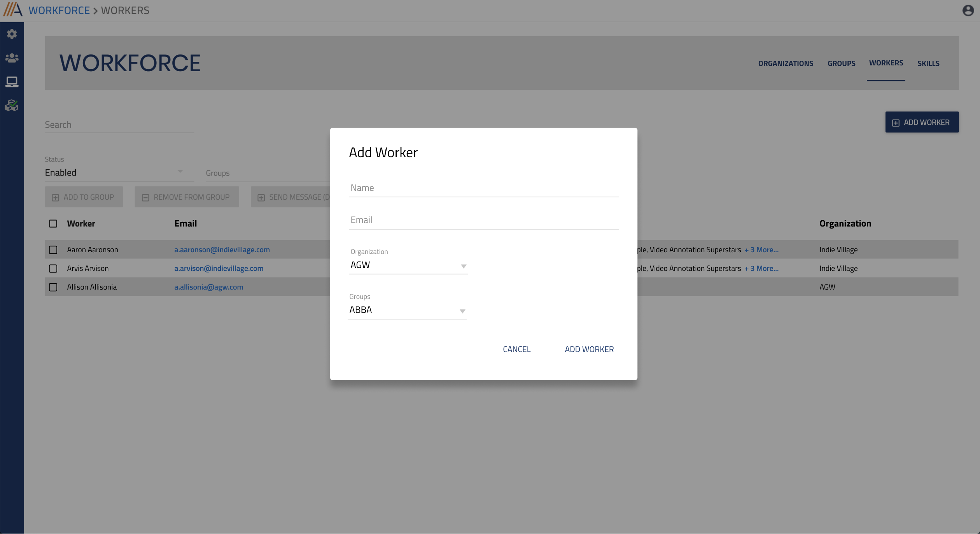The height and width of the screenshot is (534, 980).
Task: Check the Allison Allisonia row checkbox
Action: 53,287
